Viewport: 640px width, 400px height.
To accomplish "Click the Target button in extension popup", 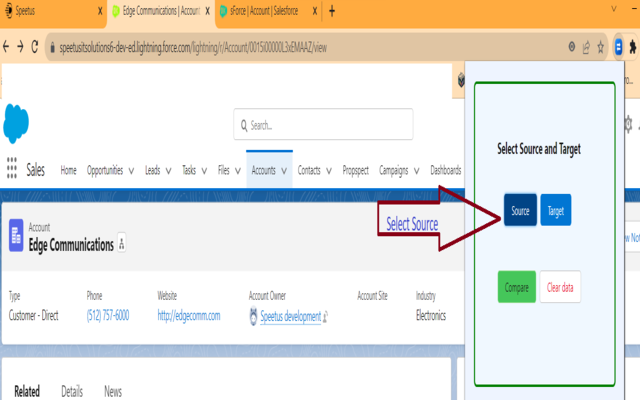I will tap(556, 210).
